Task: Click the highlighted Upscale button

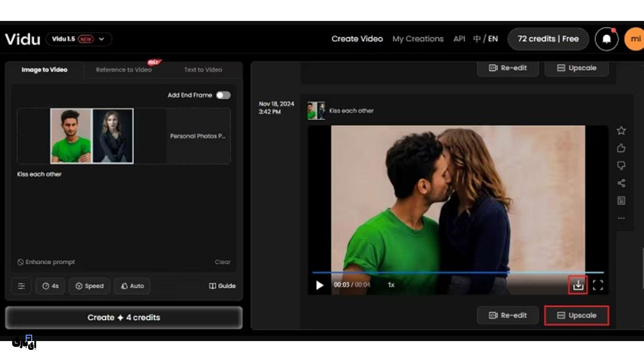Action: [x=576, y=315]
